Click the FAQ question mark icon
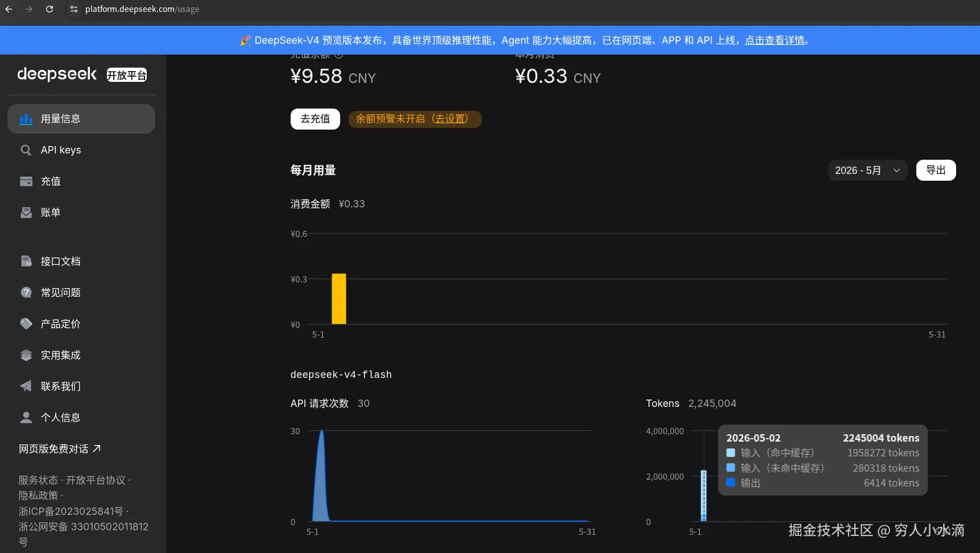This screenshot has height=553, width=980. point(26,293)
